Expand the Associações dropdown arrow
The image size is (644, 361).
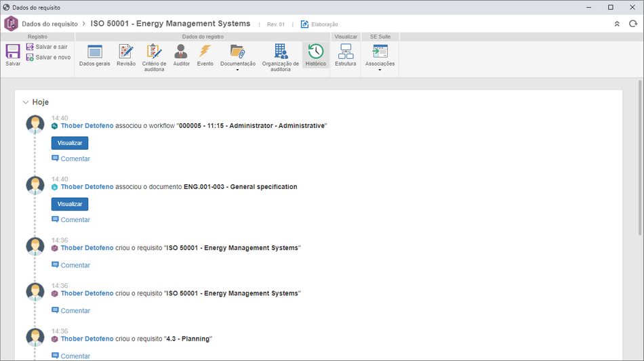tap(380, 70)
